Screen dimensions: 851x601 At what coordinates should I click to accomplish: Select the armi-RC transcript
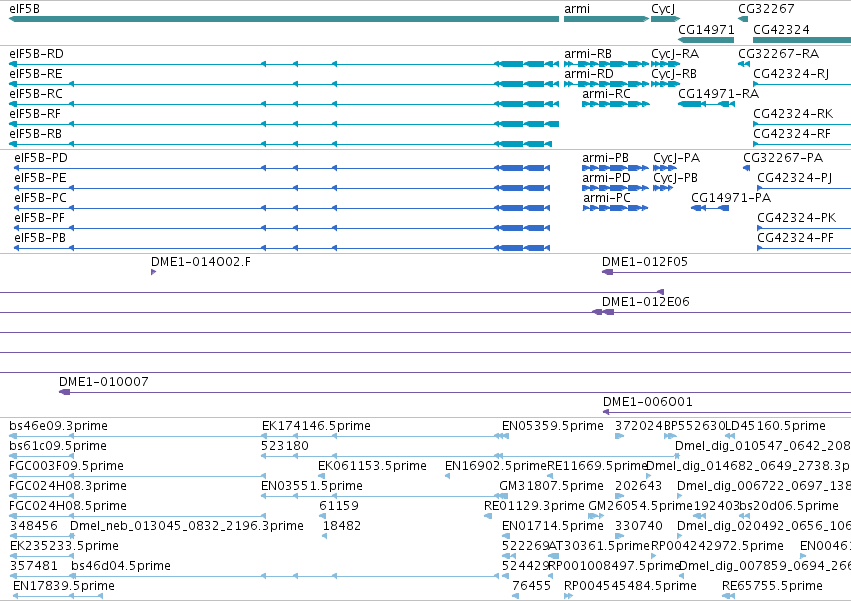615,104
